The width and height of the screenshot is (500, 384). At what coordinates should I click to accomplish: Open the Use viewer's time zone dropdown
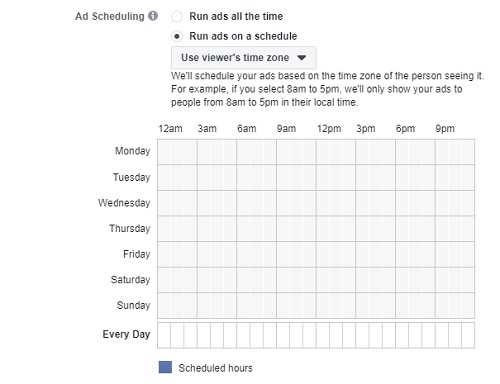point(244,58)
